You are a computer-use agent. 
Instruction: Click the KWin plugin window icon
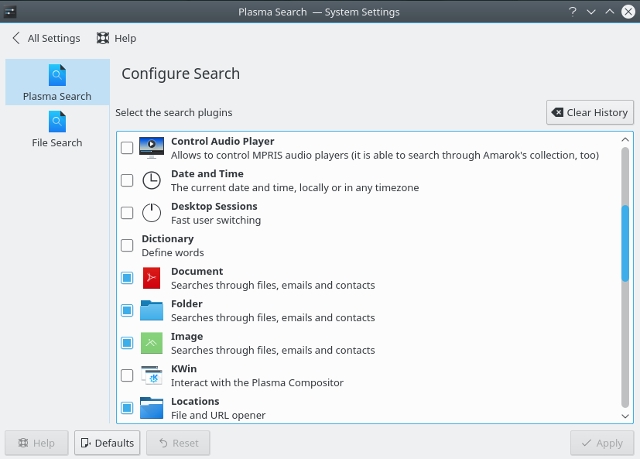click(x=151, y=375)
